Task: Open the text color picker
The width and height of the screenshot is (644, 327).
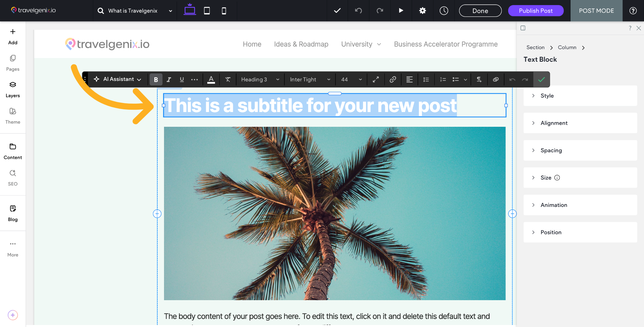Action: 211,79
